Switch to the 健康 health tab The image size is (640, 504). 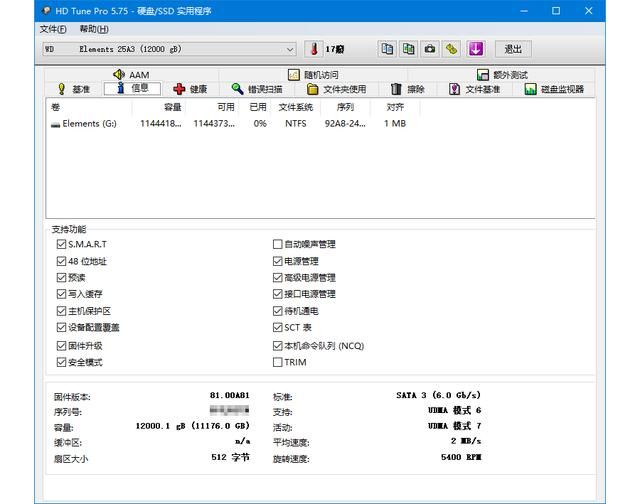[x=190, y=89]
